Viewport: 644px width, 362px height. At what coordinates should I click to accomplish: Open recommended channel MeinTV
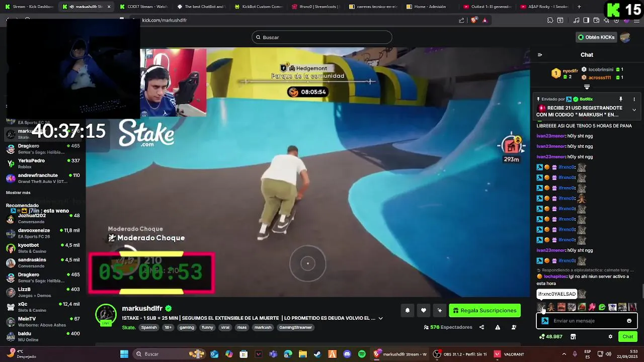click(43, 322)
